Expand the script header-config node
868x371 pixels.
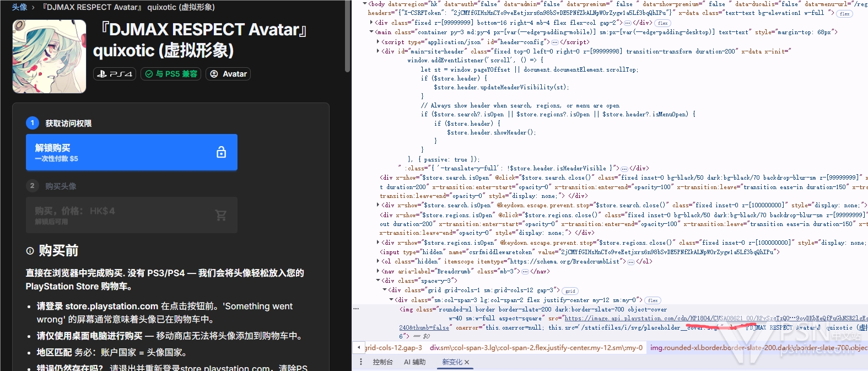[378, 42]
